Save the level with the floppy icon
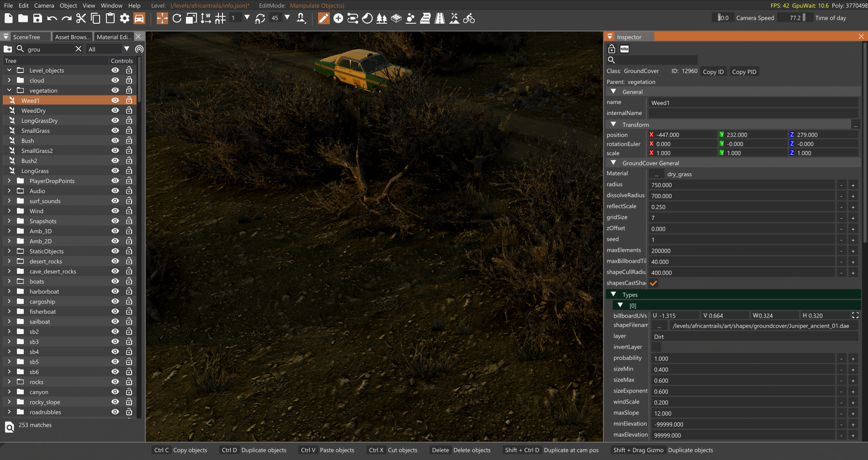This screenshot has width=868, height=460. click(37, 18)
